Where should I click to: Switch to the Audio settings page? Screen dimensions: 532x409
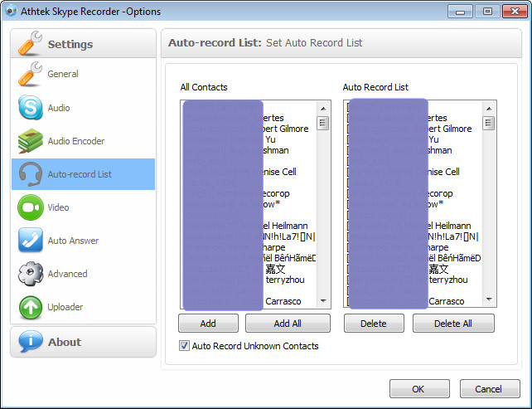point(83,107)
